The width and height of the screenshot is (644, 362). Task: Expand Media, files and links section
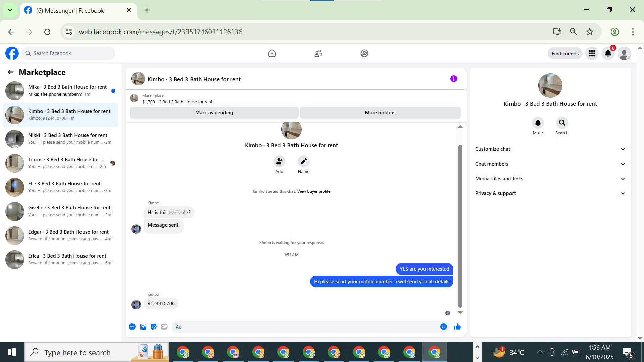point(550,179)
